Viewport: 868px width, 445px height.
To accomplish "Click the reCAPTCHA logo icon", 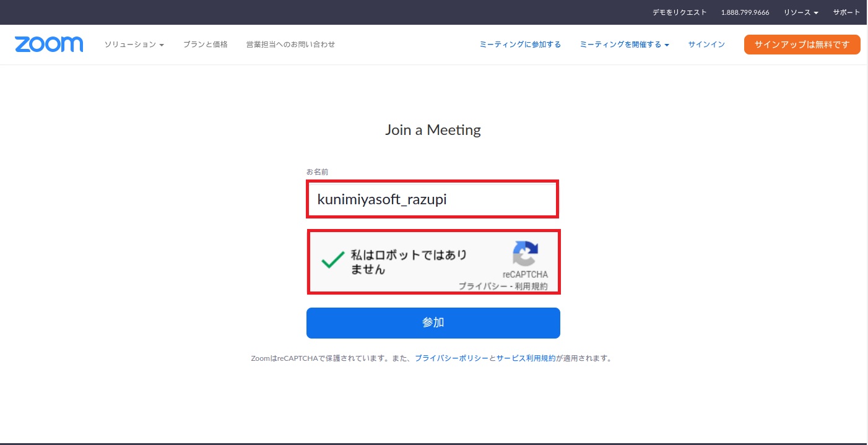I will point(526,254).
